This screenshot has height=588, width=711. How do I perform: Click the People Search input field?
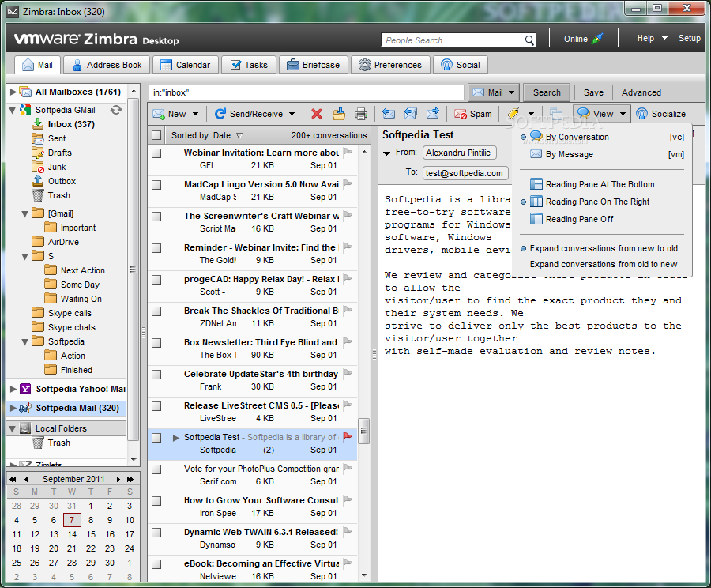[453, 40]
